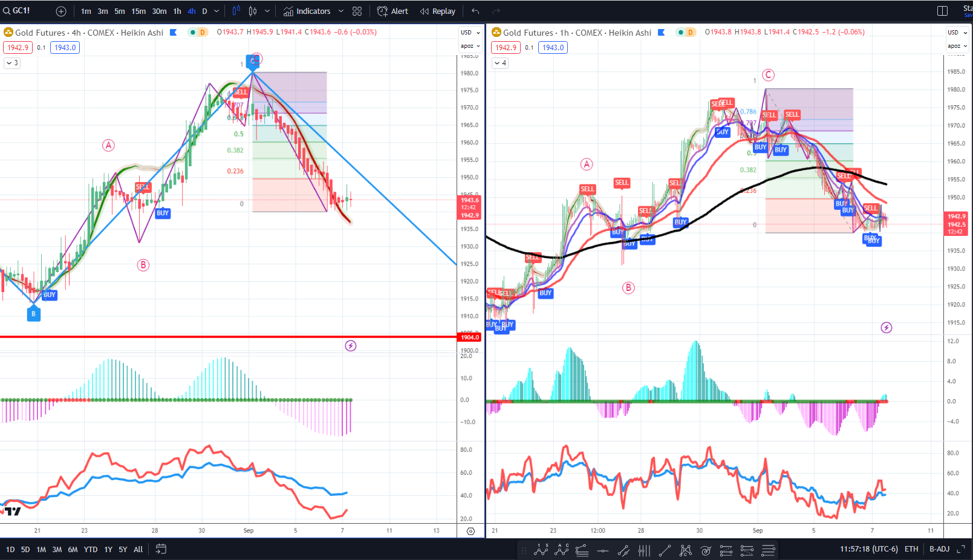Set the date range to 1M
973x560 pixels.
click(x=41, y=549)
